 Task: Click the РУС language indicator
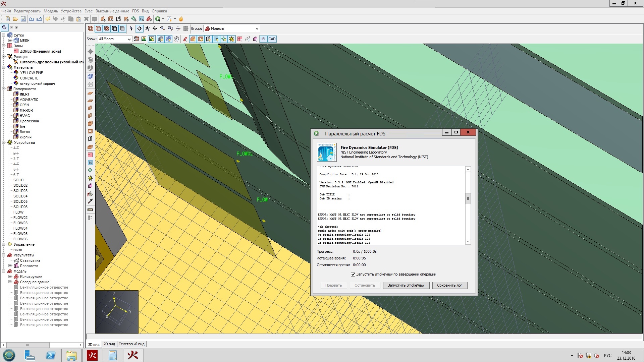(x=607, y=355)
